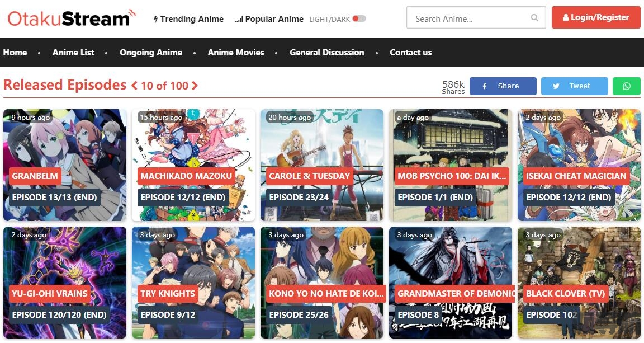The height and width of the screenshot is (343, 644).
Task: Share the page on Facebook
Action: pyautogui.click(x=503, y=86)
